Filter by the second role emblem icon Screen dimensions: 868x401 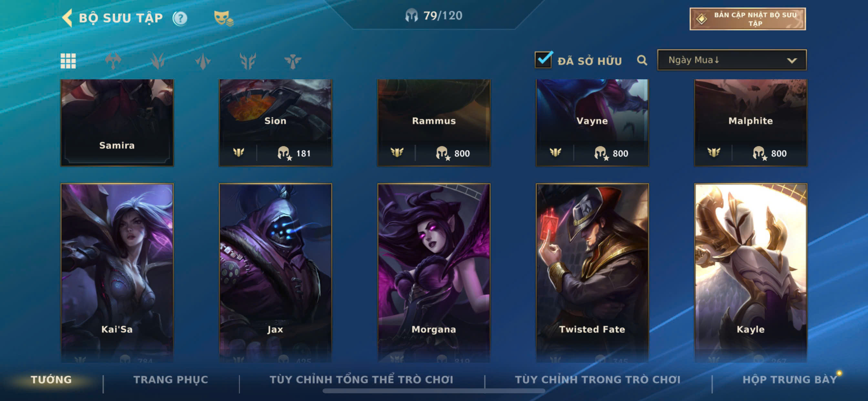click(158, 61)
